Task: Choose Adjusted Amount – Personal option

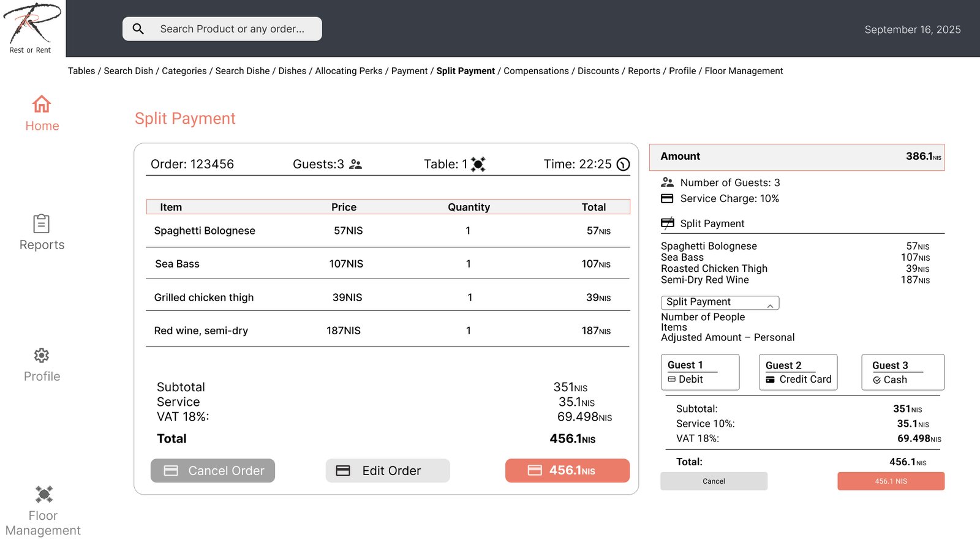Action: tap(727, 337)
